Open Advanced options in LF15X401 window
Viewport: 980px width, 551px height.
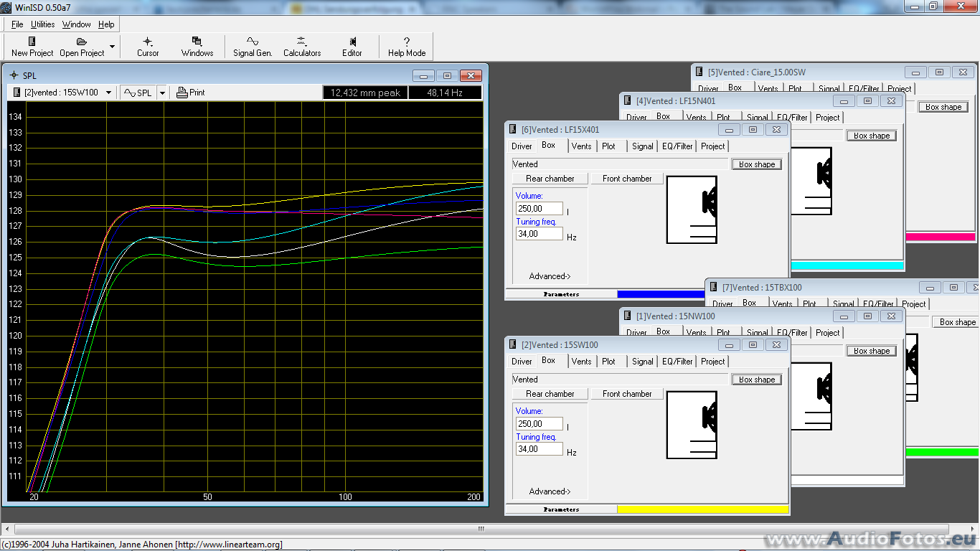pos(550,276)
